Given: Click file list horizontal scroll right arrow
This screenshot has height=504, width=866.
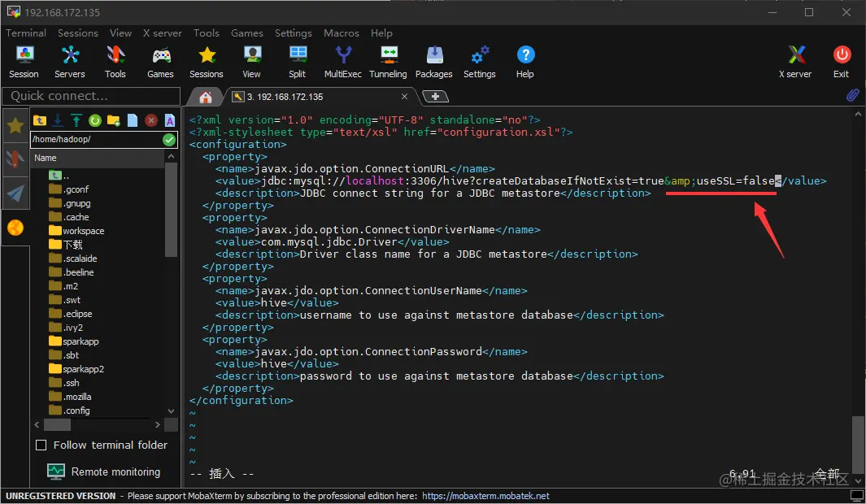Looking at the screenshot, I should pyautogui.click(x=158, y=424).
